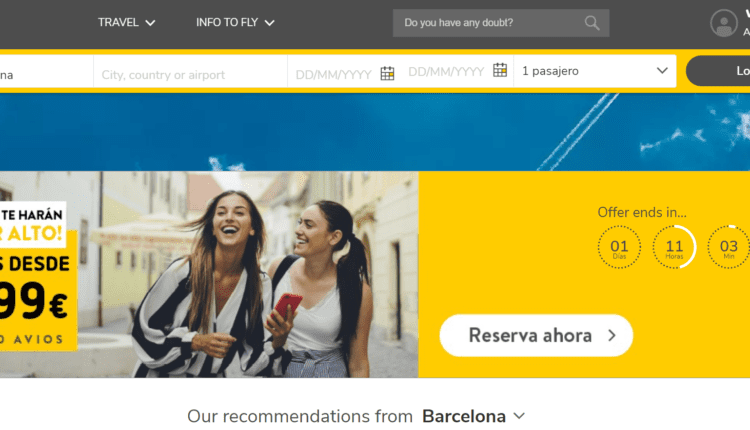The width and height of the screenshot is (750, 430).
Task: Click the search magnifier icon
Action: point(592,22)
